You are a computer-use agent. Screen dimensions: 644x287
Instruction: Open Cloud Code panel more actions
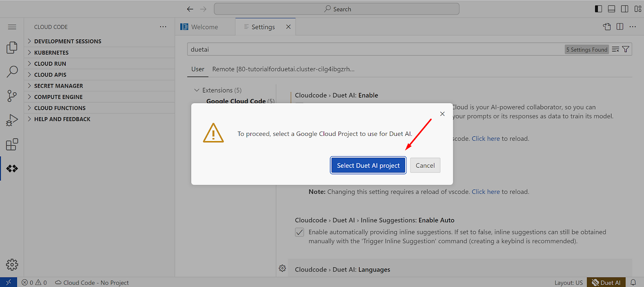coord(163,27)
